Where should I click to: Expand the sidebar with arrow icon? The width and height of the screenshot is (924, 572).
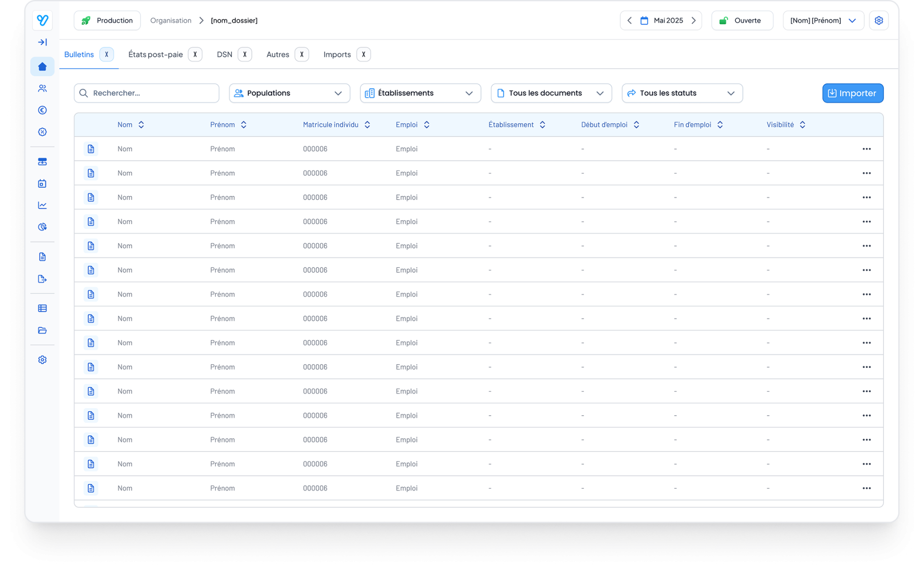pyautogui.click(x=42, y=42)
